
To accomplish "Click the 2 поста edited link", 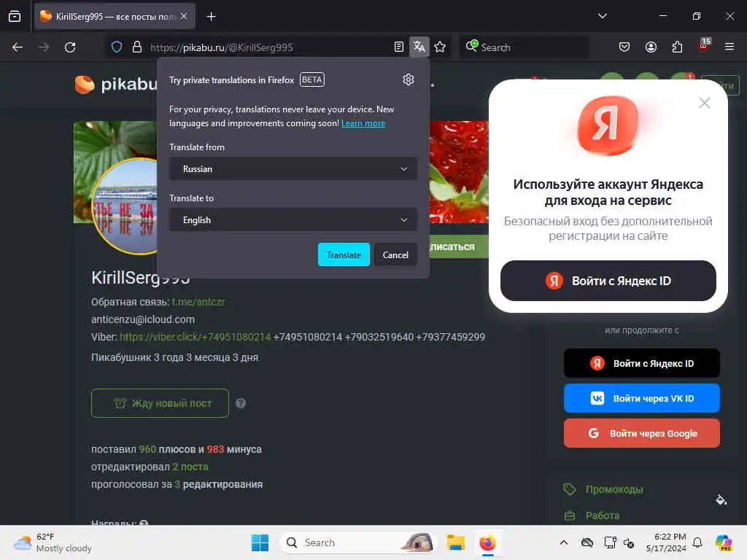I will pyautogui.click(x=190, y=467).
